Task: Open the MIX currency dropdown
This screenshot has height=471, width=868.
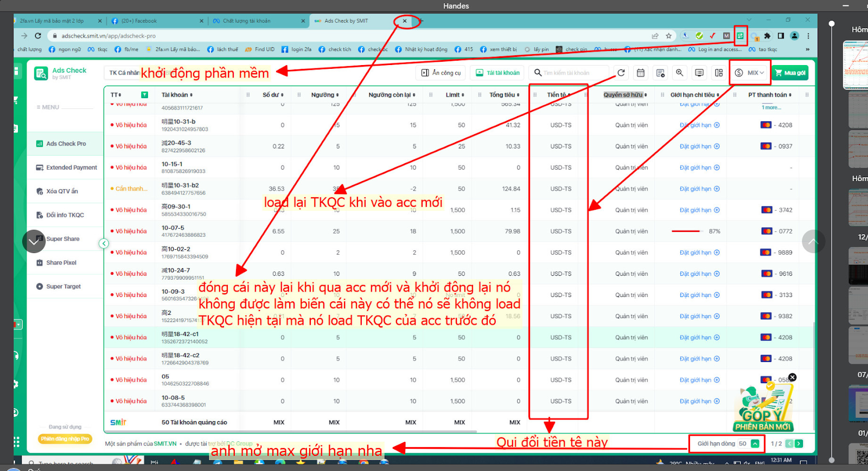Action: [750, 73]
